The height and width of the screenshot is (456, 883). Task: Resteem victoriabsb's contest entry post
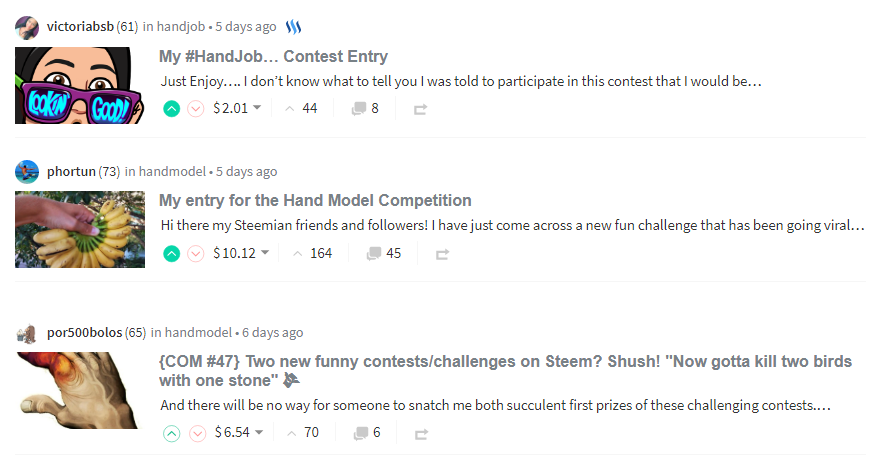[x=420, y=109]
